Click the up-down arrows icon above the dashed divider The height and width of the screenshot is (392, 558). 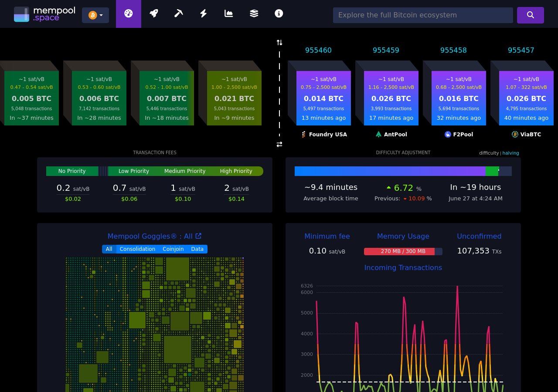tap(279, 42)
